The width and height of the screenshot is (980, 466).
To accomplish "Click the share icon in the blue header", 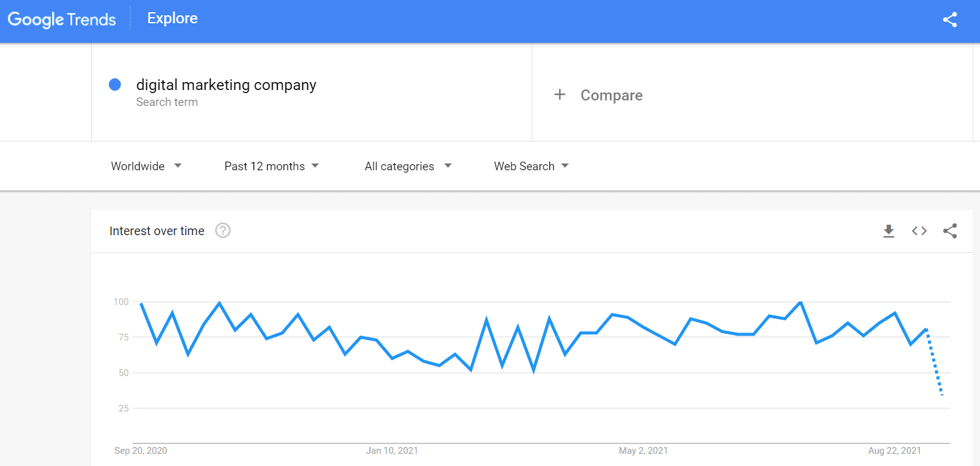I will coord(949,20).
